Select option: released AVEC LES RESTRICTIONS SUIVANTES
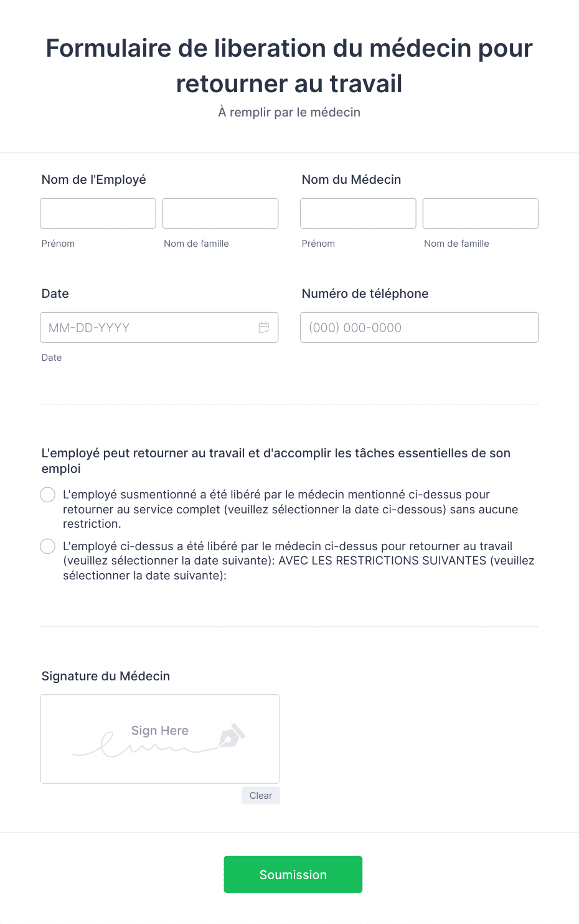 click(x=47, y=546)
